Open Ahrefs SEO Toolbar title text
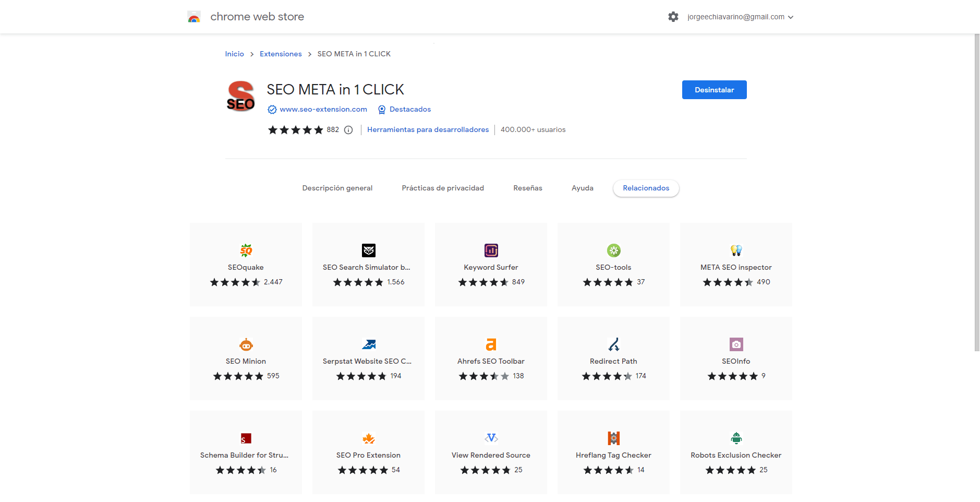 click(x=491, y=361)
